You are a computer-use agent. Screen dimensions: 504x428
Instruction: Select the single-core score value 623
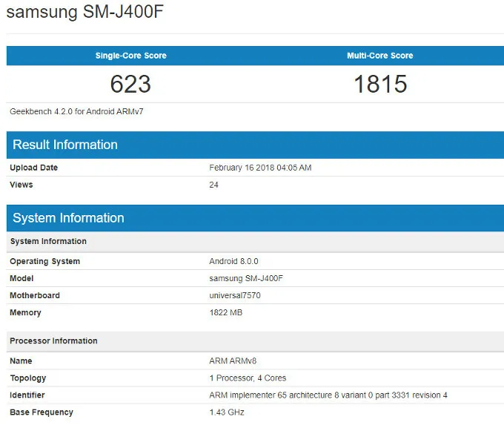coord(130,84)
